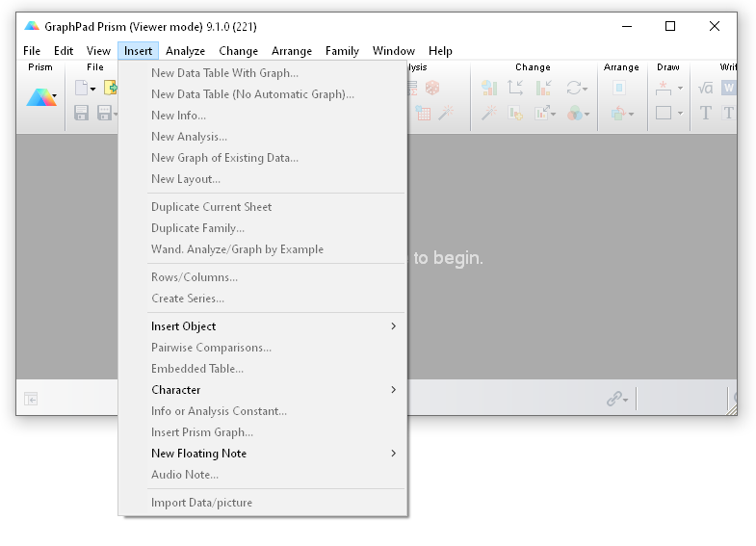Image resolution: width=756 pixels, height=546 pixels.
Task: Click the yellow folder Open file icon
Action: click(111, 88)
